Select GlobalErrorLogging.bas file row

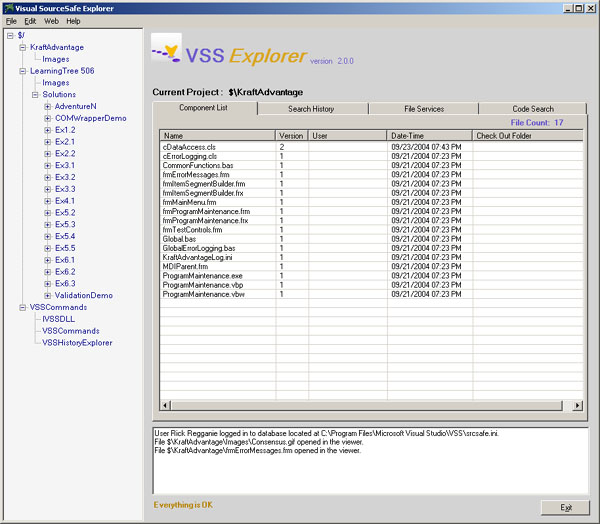(371, 248)
